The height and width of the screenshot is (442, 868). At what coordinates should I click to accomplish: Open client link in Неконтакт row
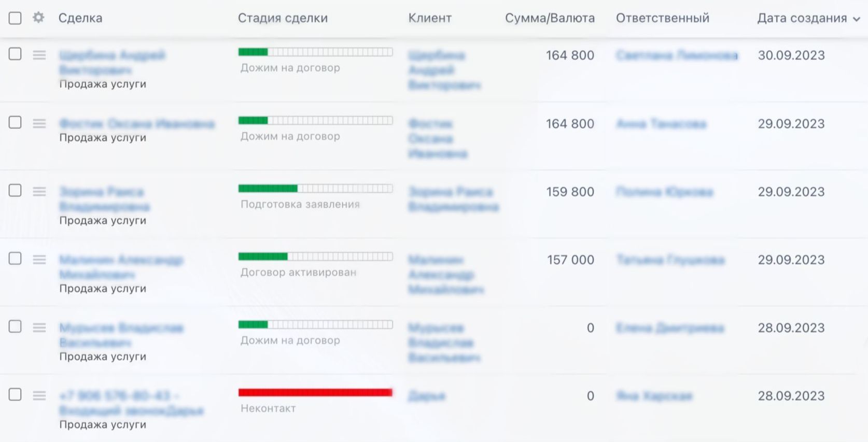(426, 396)
